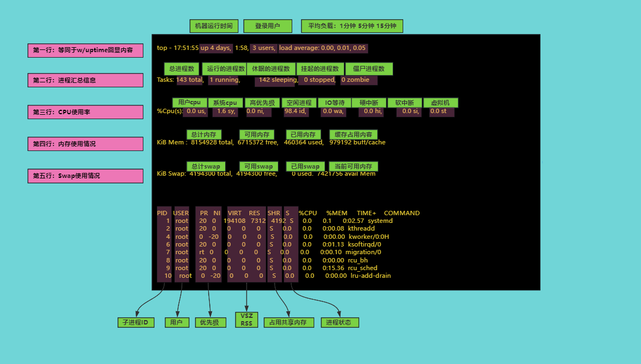Click the 总进程数 green label
Image resolution: width=641 pixels, height=364 pixels.
[181, 69]
